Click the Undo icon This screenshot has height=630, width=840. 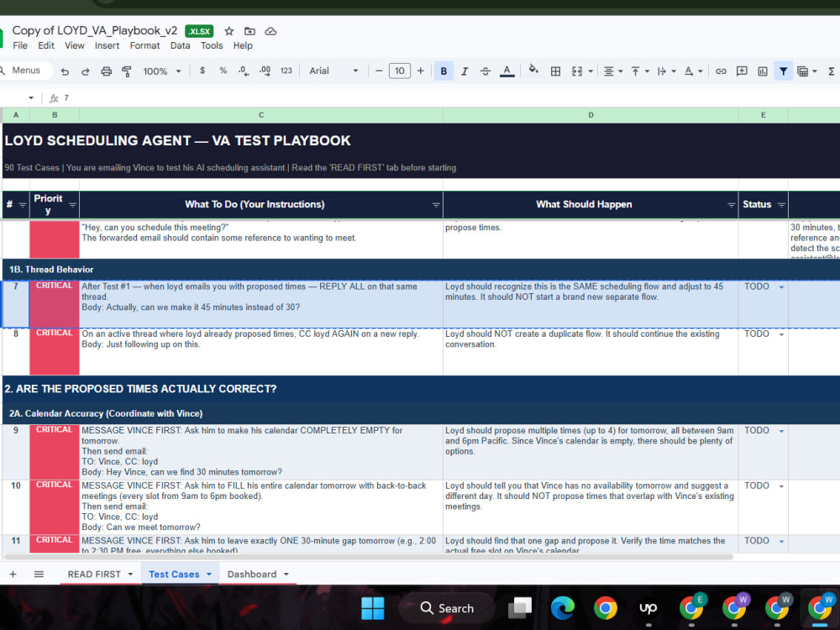[x=65, y=71]
